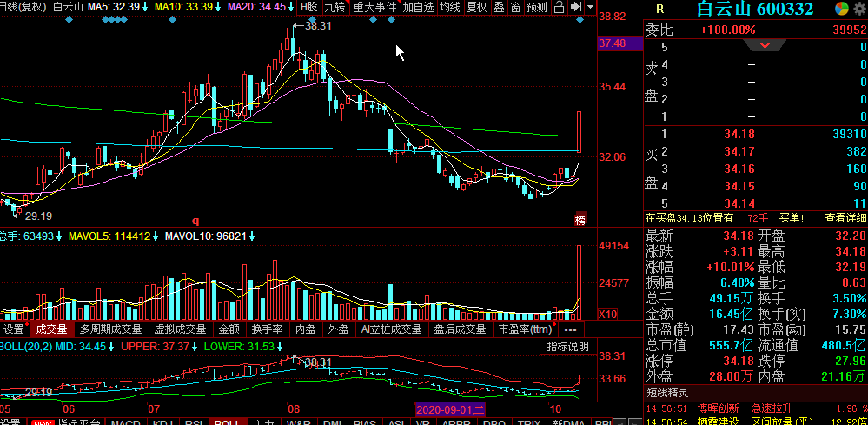Switch to 市盈率(ttm) tab

[526, 329]
